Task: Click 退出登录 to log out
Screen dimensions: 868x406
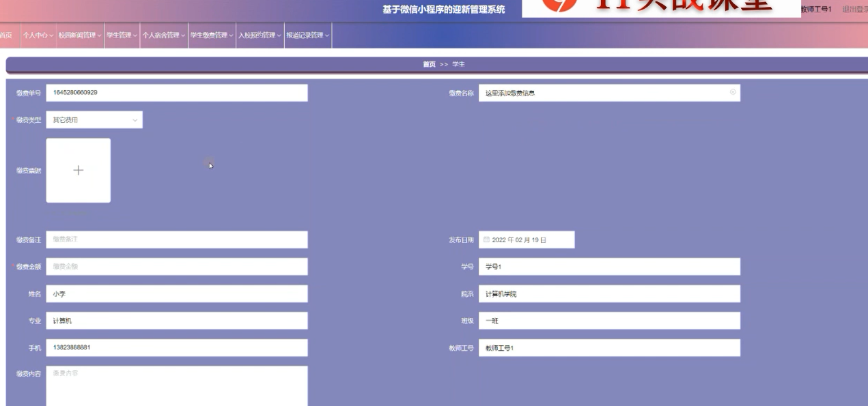Action: pyautogui.click(x=855, y=9)
